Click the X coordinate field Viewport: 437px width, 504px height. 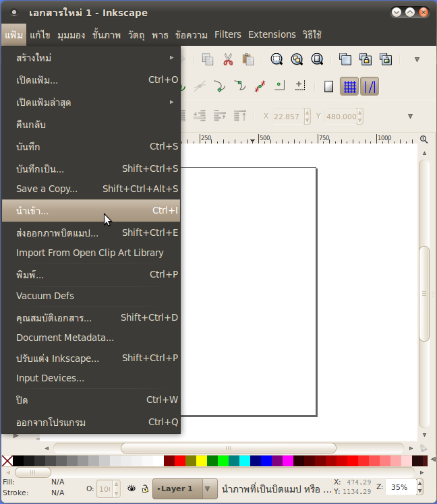(287, 117)
